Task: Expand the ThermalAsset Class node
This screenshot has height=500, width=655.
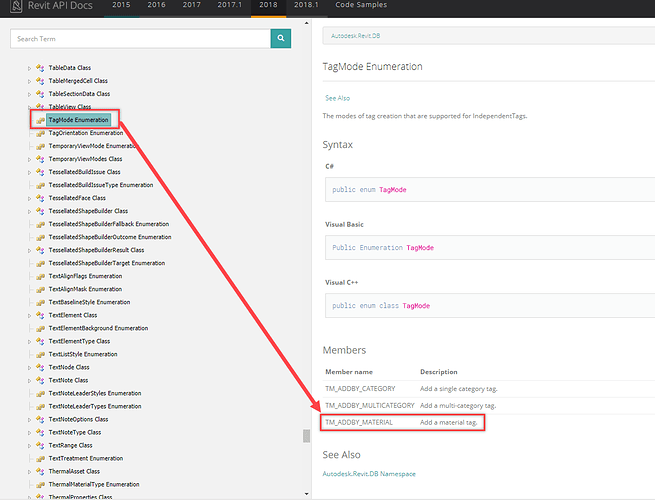Action: 29,472
